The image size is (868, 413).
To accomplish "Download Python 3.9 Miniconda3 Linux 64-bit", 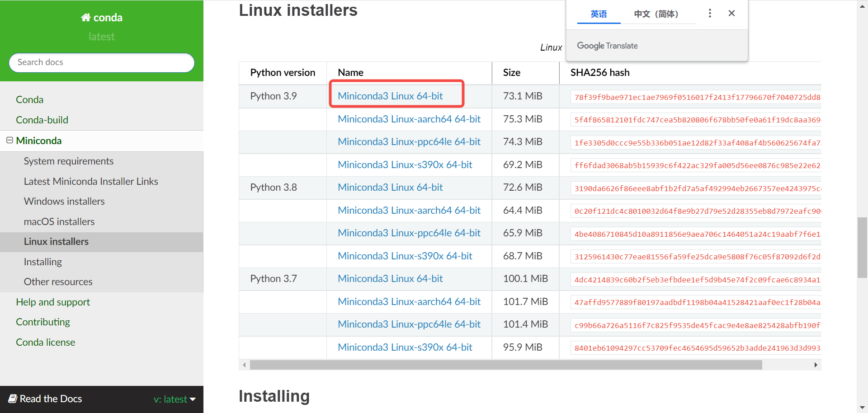I will pos(390,96).
